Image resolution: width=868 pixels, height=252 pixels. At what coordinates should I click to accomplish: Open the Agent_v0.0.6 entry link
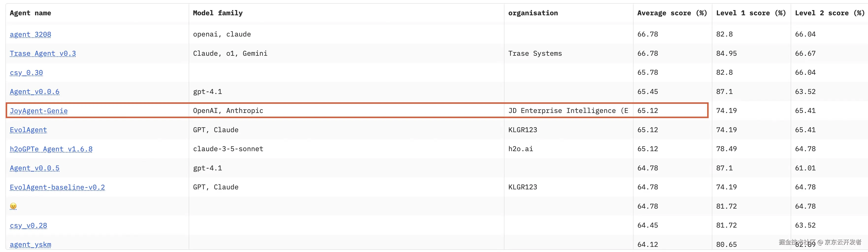pyautogui.click(x=34, y=92)
